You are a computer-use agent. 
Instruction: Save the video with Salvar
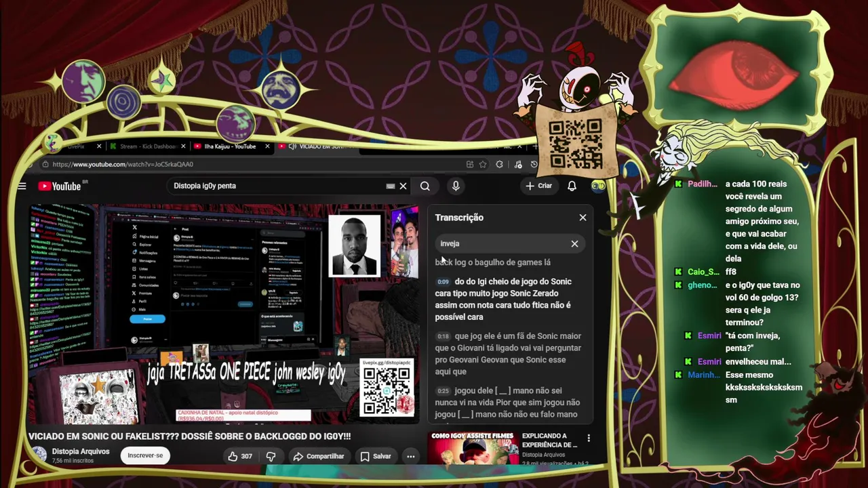(376, 456)
